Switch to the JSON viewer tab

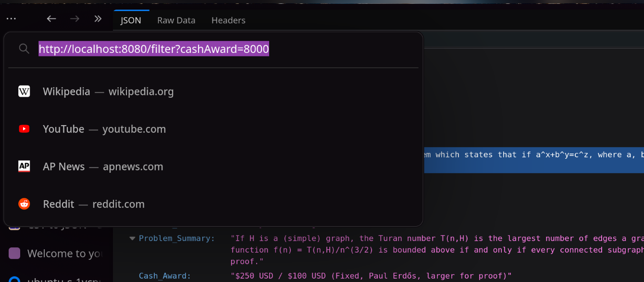(131, 20)
